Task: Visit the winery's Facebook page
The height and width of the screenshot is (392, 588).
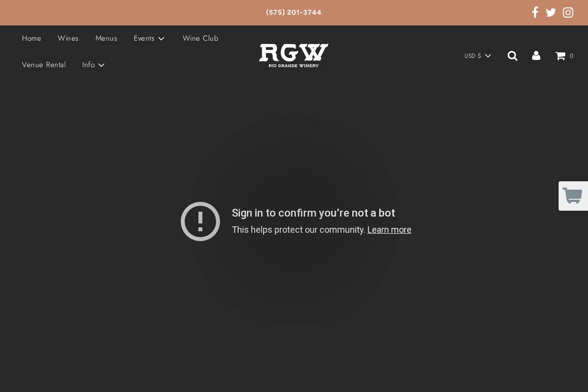Action: tap(535, 12)
